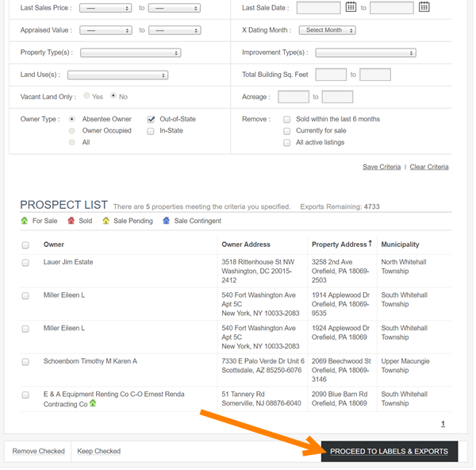Check the Miller Eileen L 1924 Applewood row
Image resolution: width=476 pixels, height=470 pixels.
click(x=25, y=329)
